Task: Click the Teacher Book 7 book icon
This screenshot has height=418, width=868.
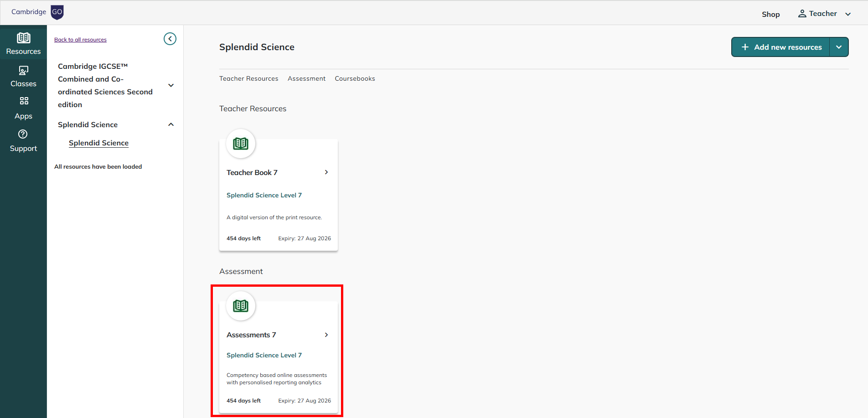Action: [241, 144]
